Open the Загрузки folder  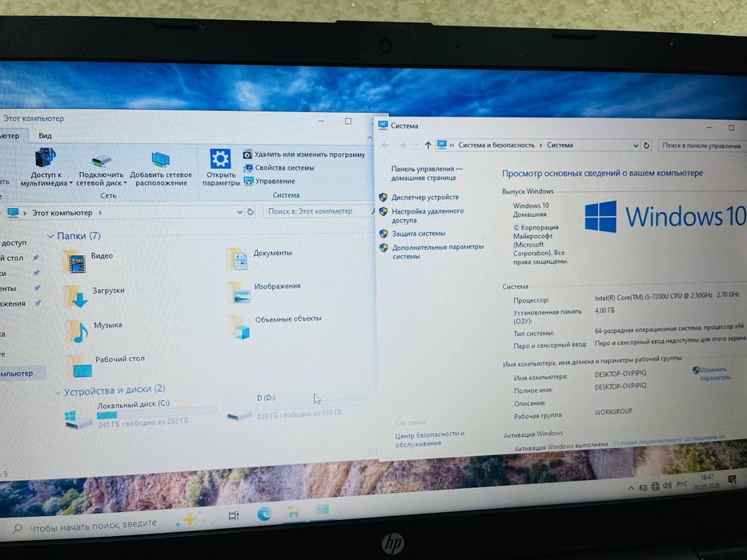click(94, 294)
